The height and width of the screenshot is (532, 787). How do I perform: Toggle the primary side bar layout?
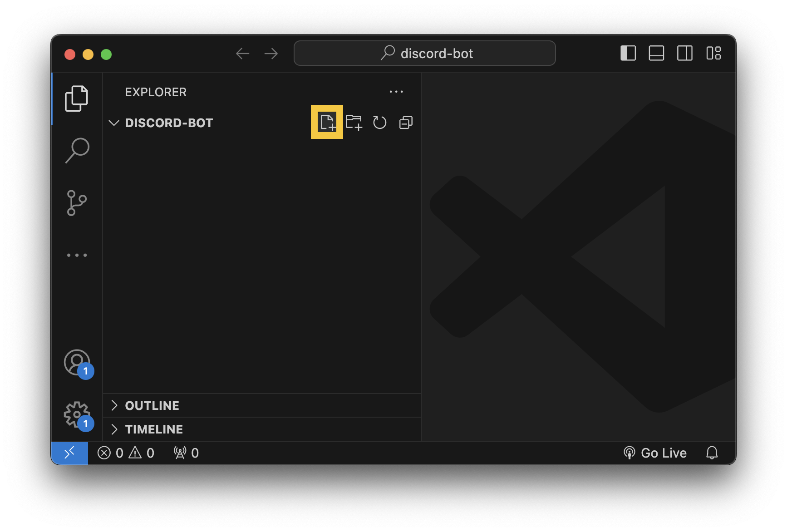[x=628, y=53]
